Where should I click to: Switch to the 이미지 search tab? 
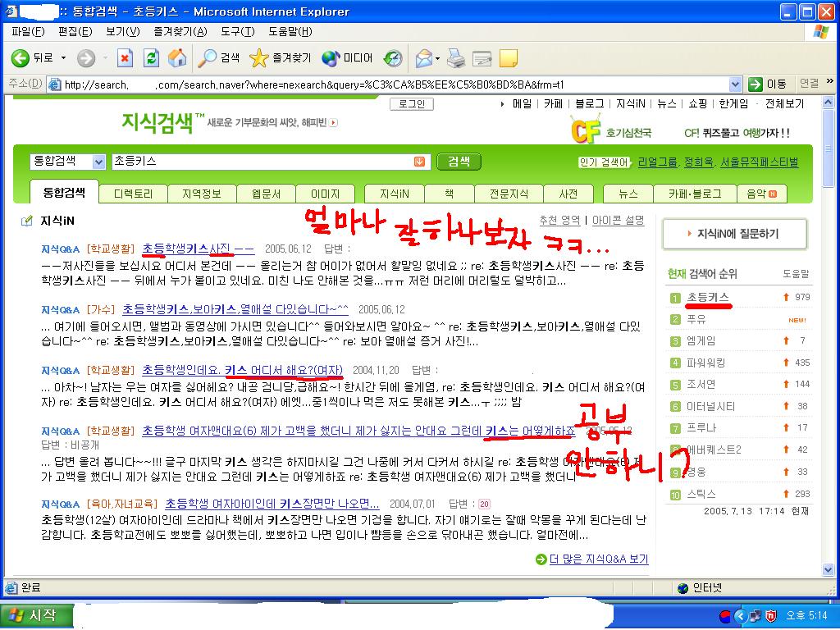(x=325, y=194)
